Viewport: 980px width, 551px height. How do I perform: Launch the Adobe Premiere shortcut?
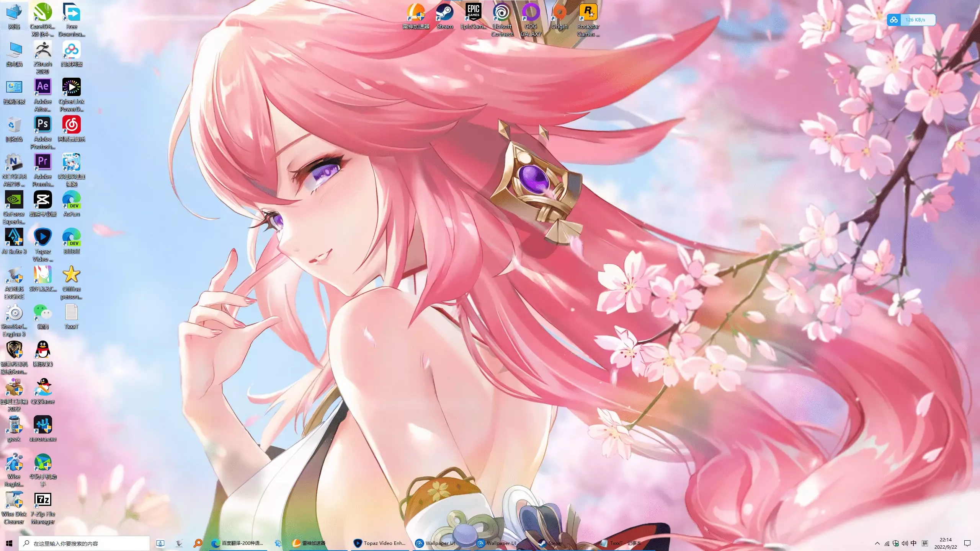(42, 170)
